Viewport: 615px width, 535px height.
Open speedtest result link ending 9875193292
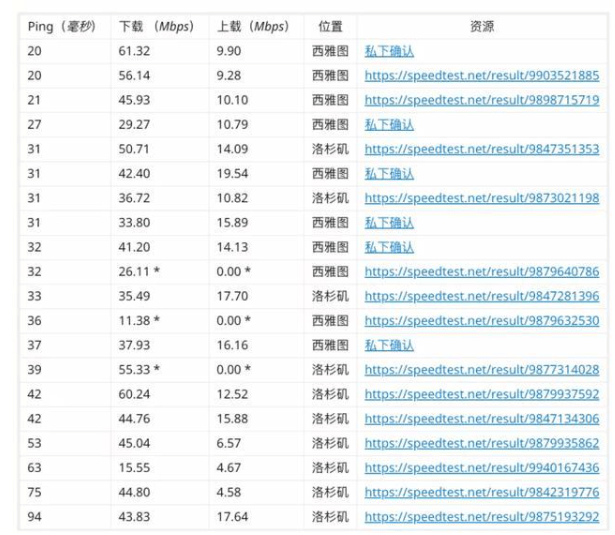pos(482,517)
